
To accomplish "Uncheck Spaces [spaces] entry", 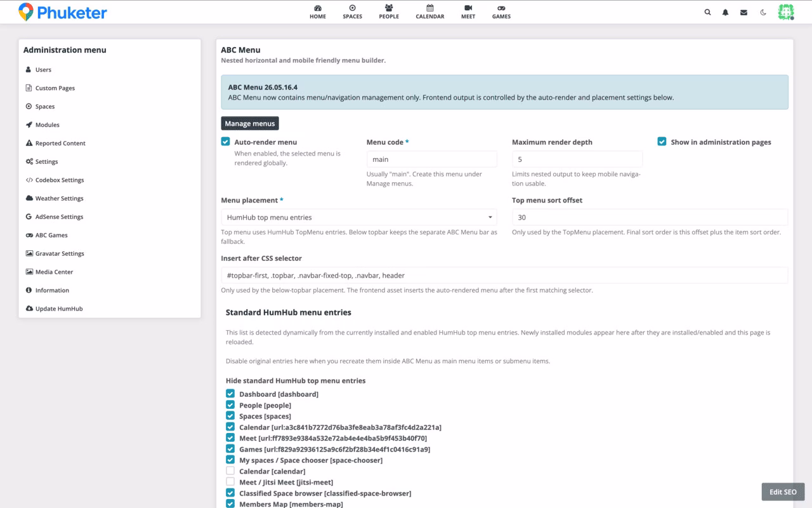I will tap(230, 416).
